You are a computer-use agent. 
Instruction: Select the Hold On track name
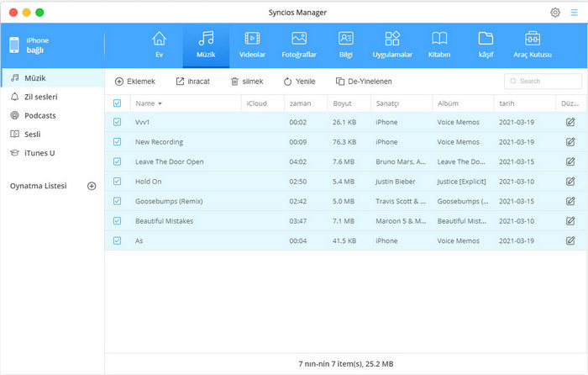[x=149, y=182]
